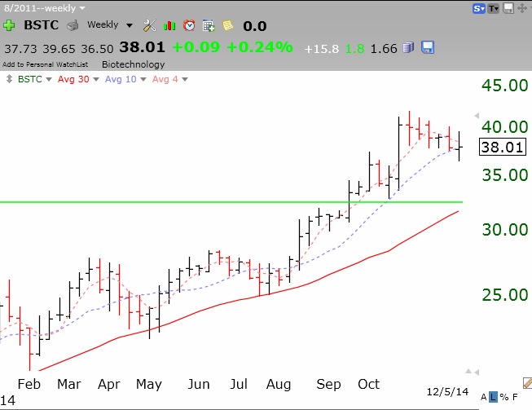Click Add to Personal WatchList link

pyautogui.click(x=45, y=64)
